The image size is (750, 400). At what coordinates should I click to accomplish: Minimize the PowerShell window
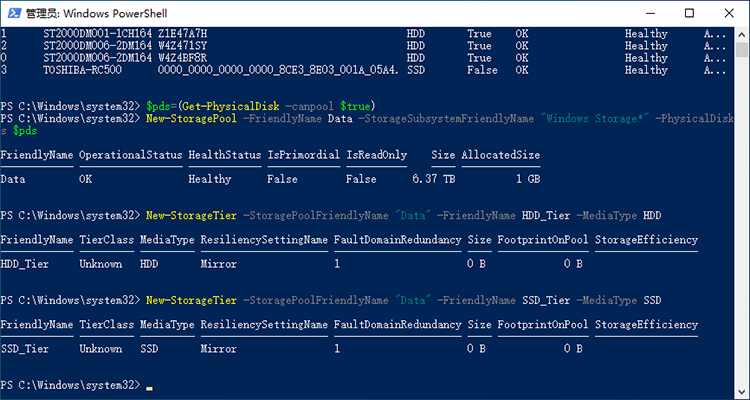645,13
